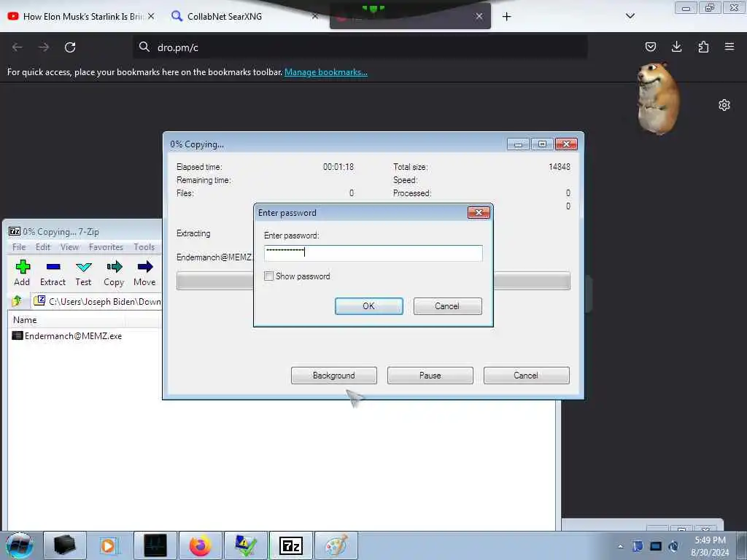Expand the list all tabs dropdown
Viewport: 747px width, 560px height.
point(630,16)
